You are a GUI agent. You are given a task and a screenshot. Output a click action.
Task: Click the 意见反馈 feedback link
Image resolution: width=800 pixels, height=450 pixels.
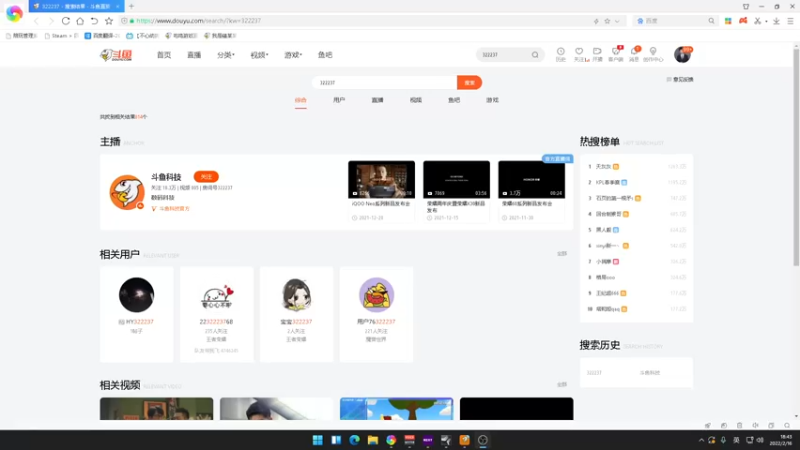click(680, 80)
